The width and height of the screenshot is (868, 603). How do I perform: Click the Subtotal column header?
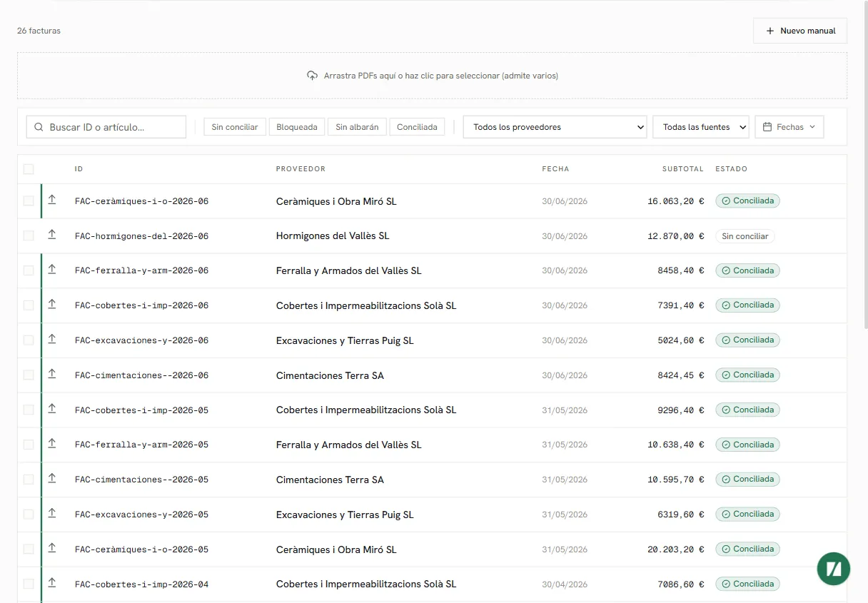tap(683, 169)
